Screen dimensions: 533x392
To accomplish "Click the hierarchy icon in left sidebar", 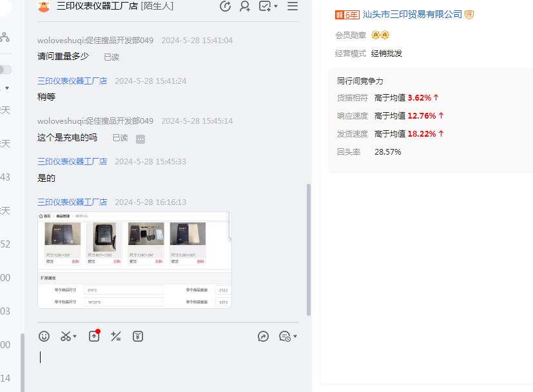I will click(x=5, y=37).
